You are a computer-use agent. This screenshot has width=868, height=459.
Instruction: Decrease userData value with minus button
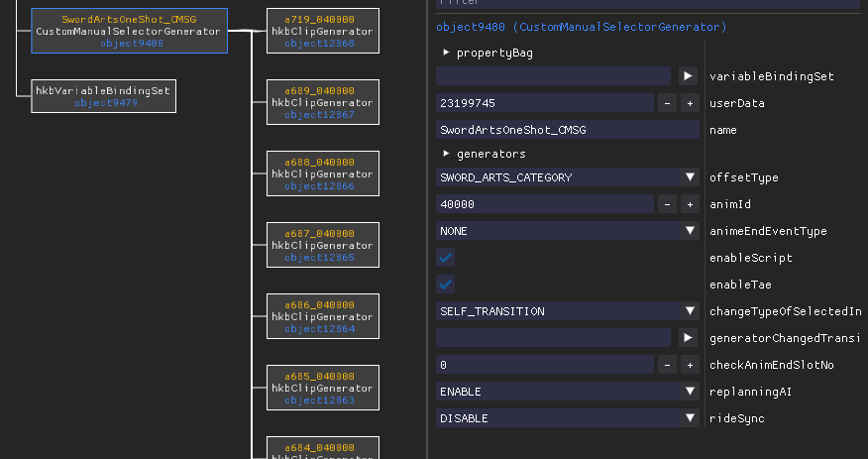click(667, 103)
